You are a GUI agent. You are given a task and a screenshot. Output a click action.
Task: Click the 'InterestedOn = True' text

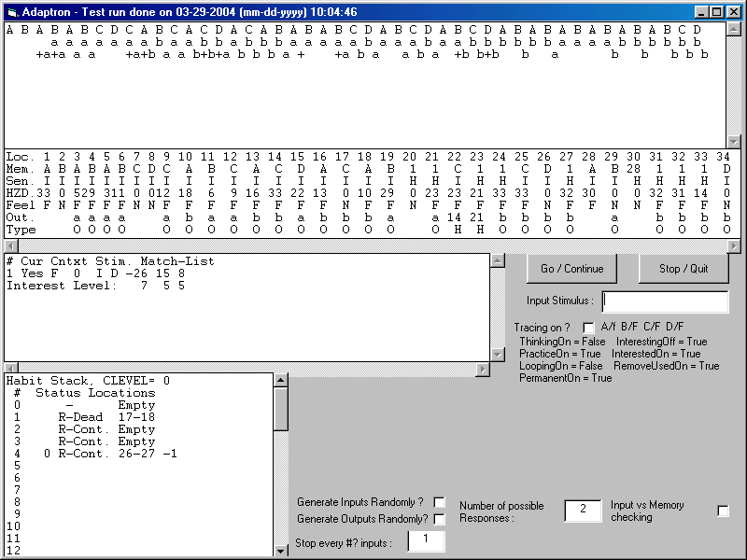[x=656, y=354]
